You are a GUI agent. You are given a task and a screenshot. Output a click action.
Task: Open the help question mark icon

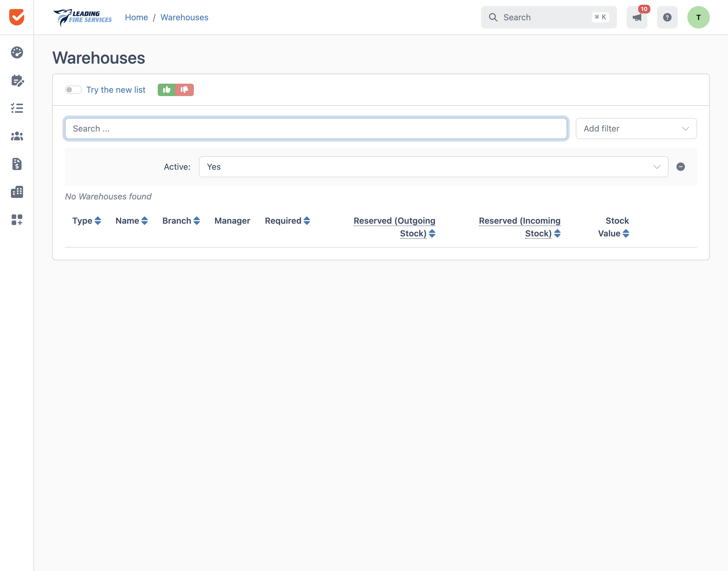click(x=667, y=17)
